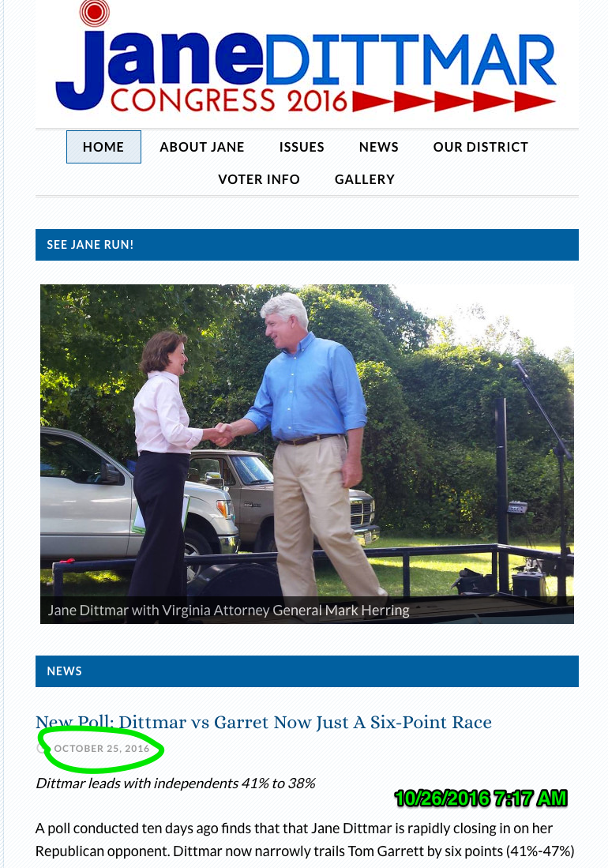This screenshot has height=868, width=608.
Task: Go to About Jane page
Action: click(x=202, y=147)
